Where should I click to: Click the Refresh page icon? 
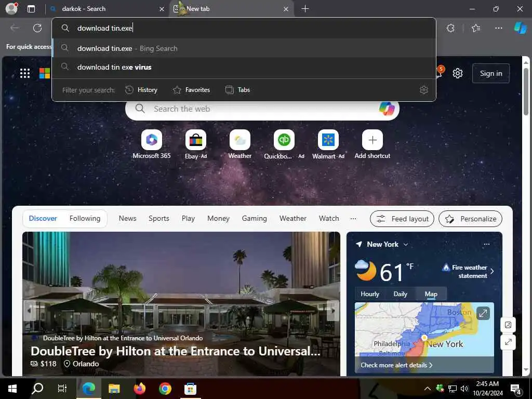tap(37, 28)
